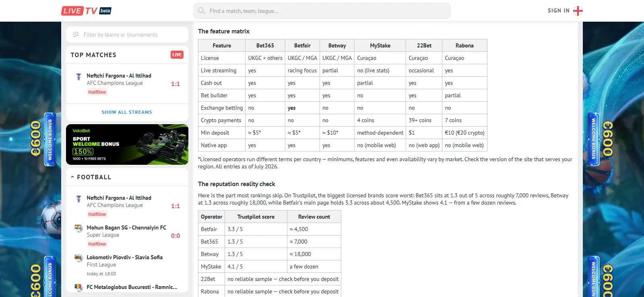
Task: Click the Lokomotiv Plovdiv match flag icon
Action: coord(78,258)
